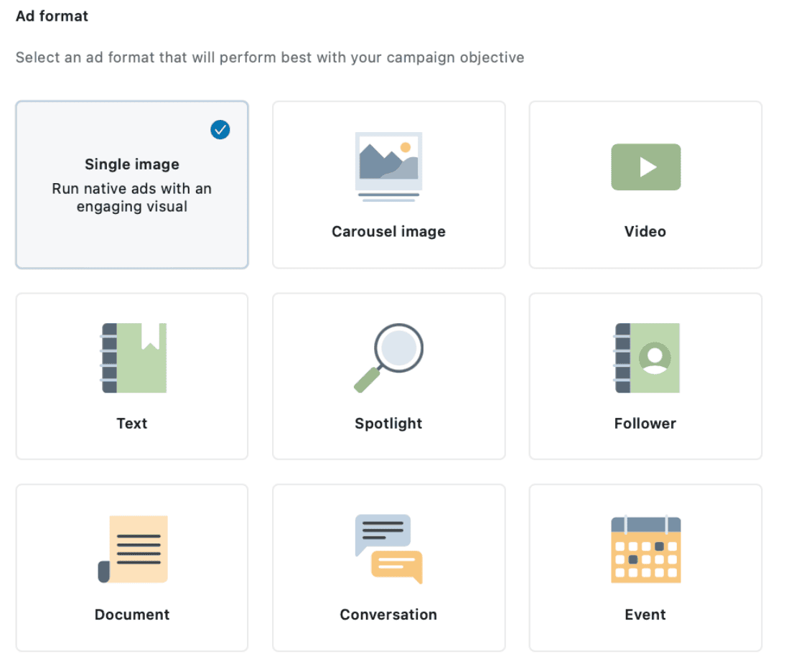Viewport: 804px width, 672px height.
Task: Click the green Video play icon
Action: tap(645, 167)
